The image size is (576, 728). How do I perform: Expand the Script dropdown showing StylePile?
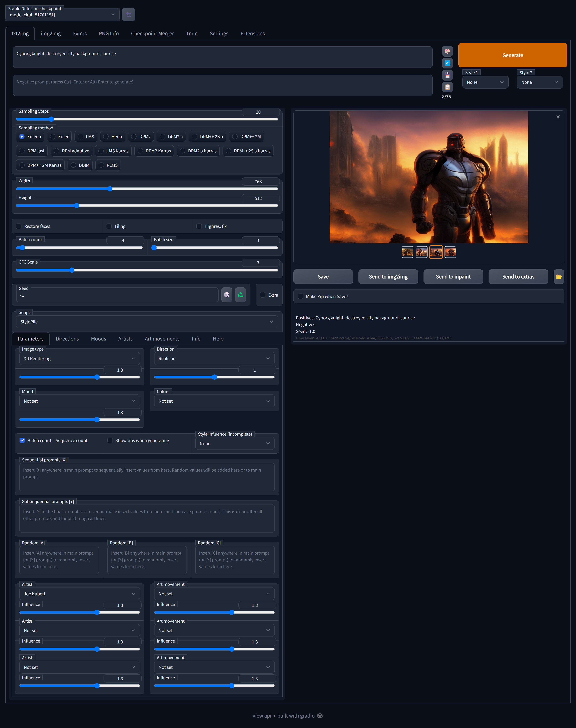click(147, 322)
